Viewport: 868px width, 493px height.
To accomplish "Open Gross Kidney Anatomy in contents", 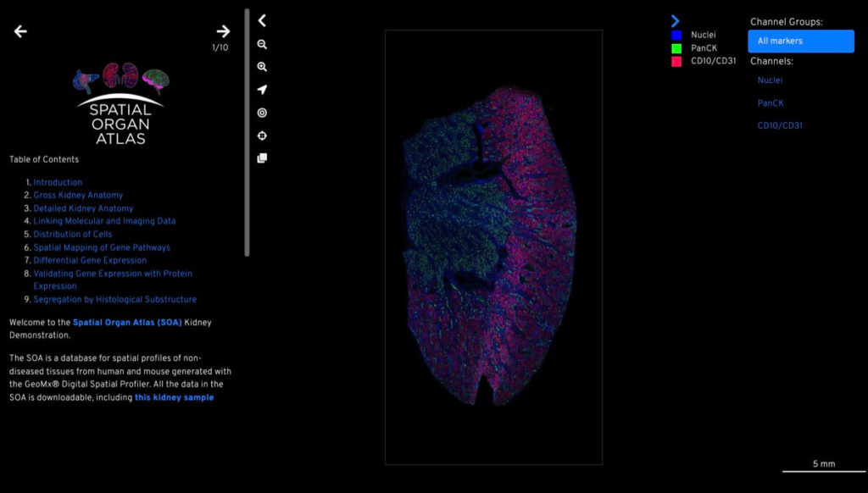I will pos(78,196).
